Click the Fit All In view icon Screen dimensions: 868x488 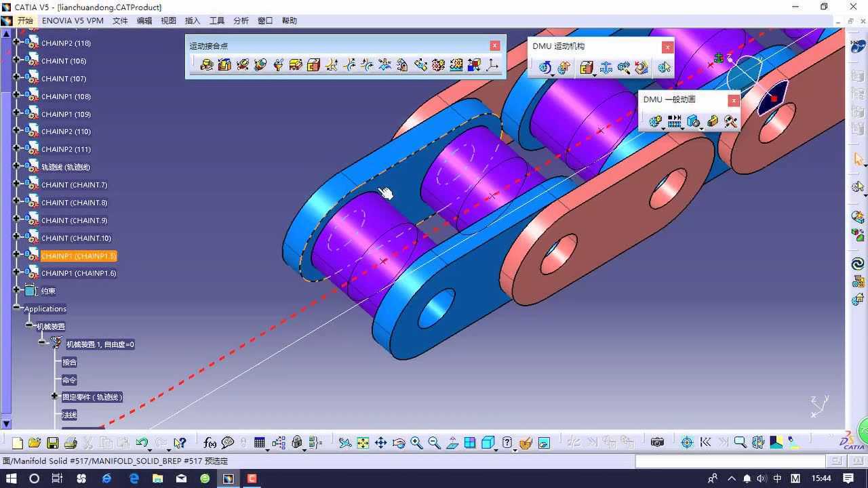coord(363,443)
